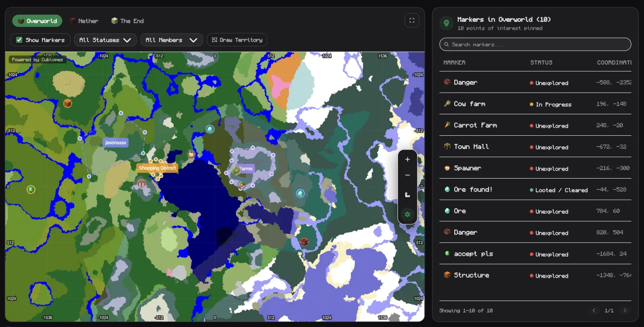Focus the Search markers field

(x=535, y=44)
